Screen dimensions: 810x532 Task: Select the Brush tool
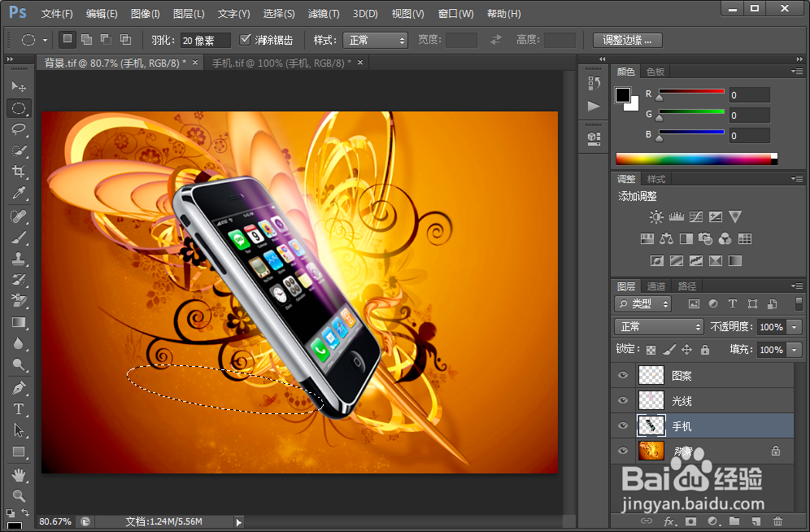[19, 237]
